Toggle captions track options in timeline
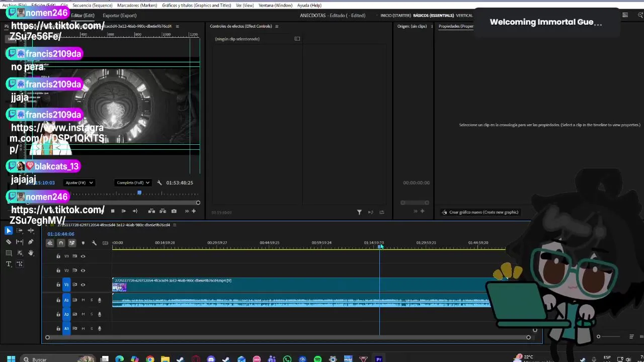Image resolution: width=644 pixels, height=362 pixels. (105, 243)
